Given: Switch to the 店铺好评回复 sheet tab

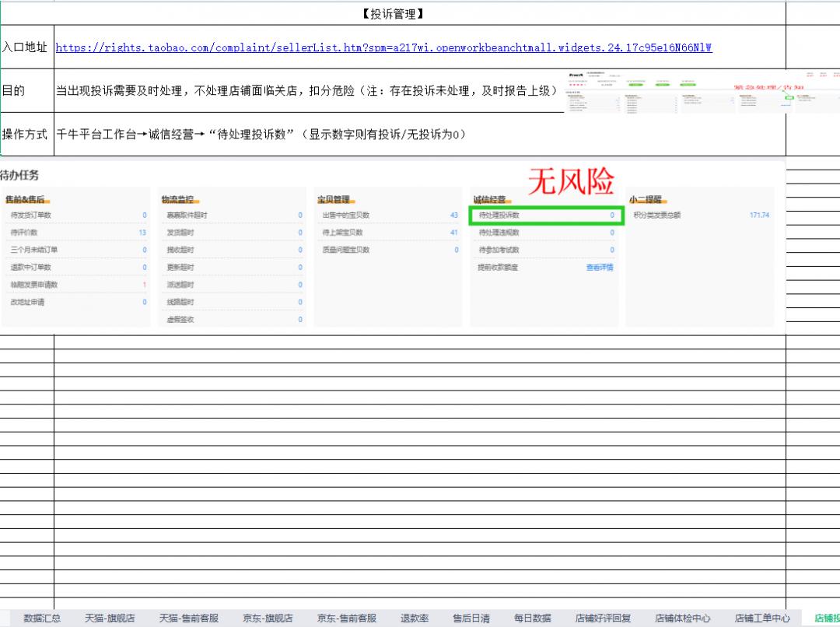Looking at the screenshot, I should (602, 618).
